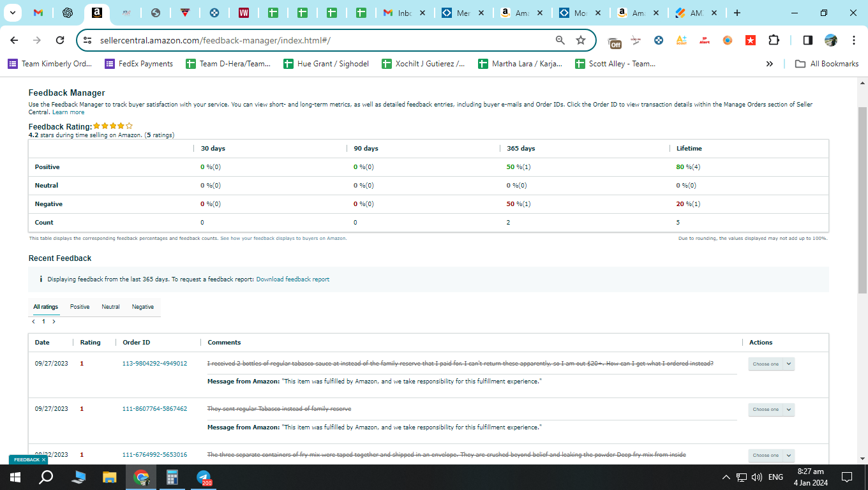
Task: Click the Lifetime positive 80 %(4) value
Action: [688, 167]
